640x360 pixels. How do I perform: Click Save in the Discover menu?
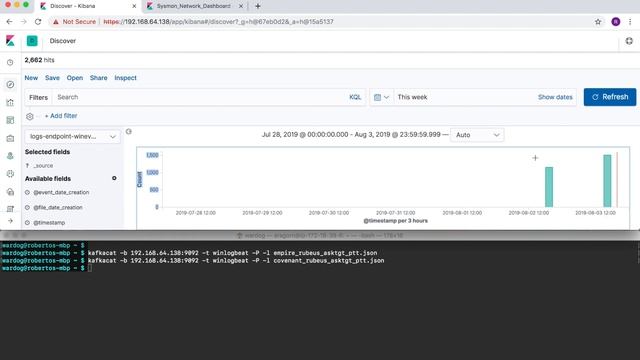coord(52,78)
